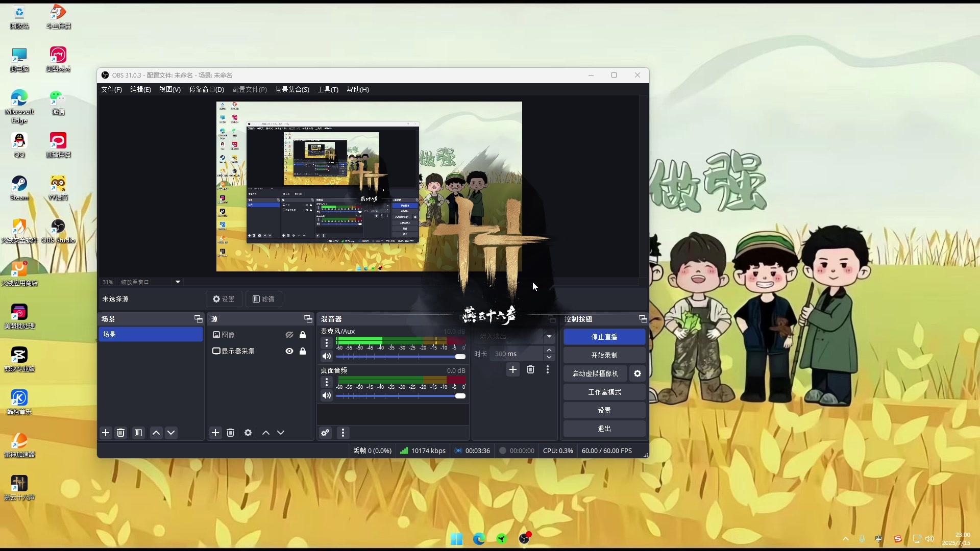Image resolution: width=980 pixels, height=551 pixels.
Task: Add transition with plus icon
Action: coord(513,369)
